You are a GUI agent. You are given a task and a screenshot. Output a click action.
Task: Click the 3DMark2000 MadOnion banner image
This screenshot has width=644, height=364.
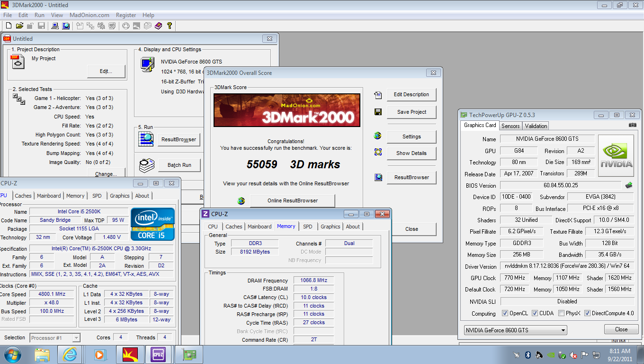(x=287, y=110)
